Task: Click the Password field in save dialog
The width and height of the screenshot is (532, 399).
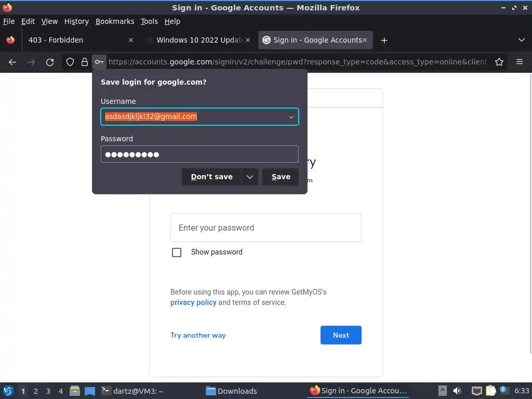Action: click(x=199, y=154)
